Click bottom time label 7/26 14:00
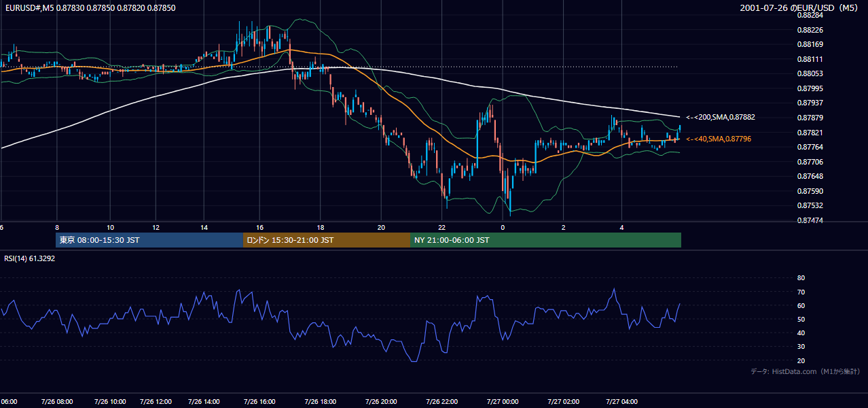 point(204,401)
